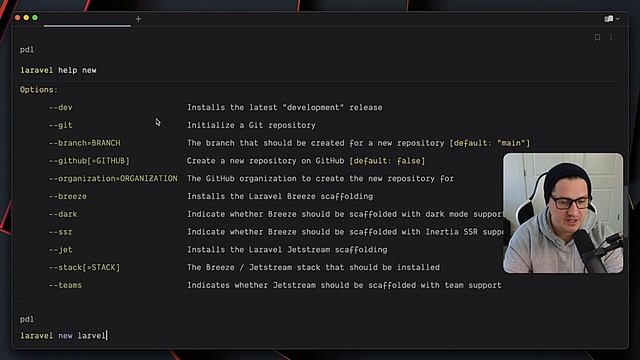Click 'Installs the Laravel Breeze scaffolding' text
640x360 pixels.
[x=280, y=196]
